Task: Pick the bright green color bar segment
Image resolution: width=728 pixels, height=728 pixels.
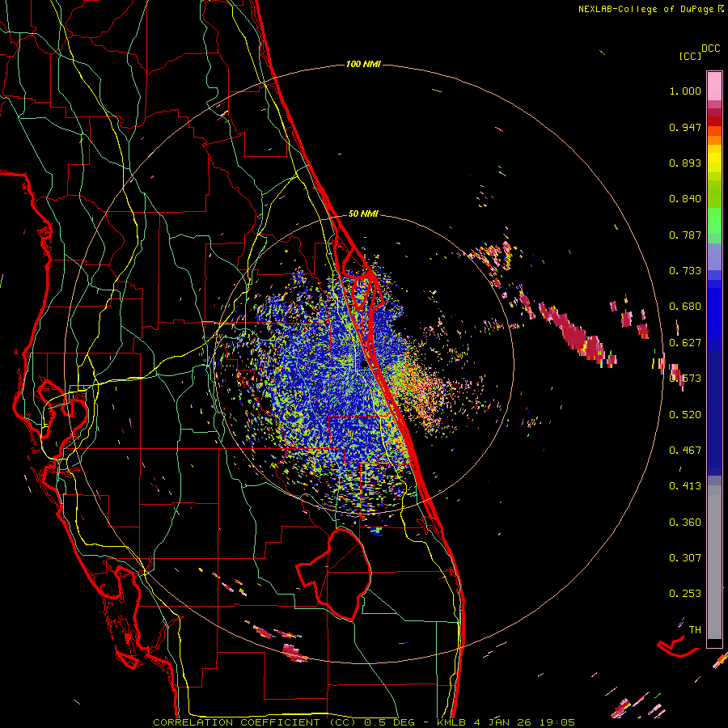Action: coord(714,221)
